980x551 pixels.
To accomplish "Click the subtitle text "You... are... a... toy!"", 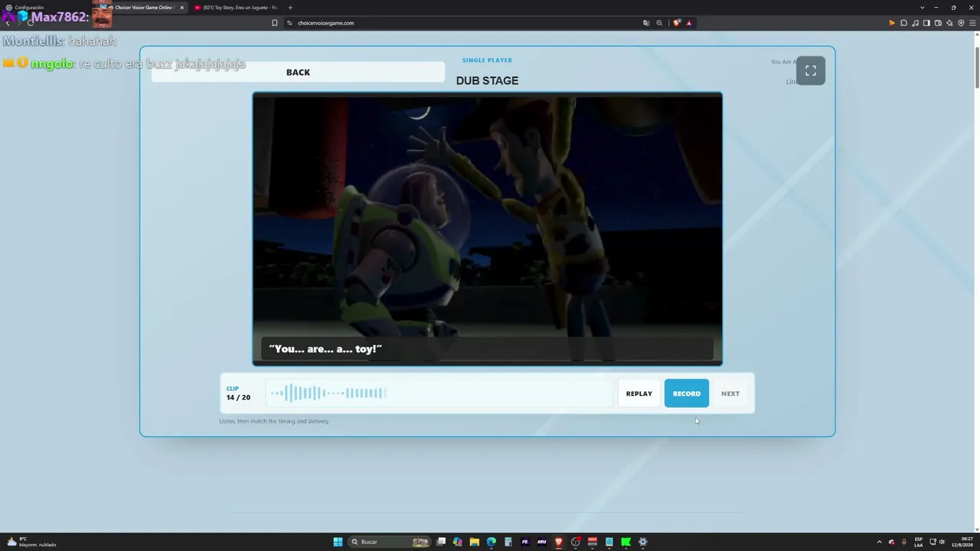I will 325,349.
